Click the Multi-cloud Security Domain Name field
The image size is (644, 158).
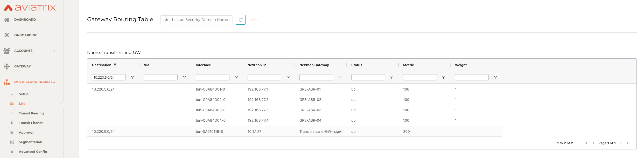197,20
